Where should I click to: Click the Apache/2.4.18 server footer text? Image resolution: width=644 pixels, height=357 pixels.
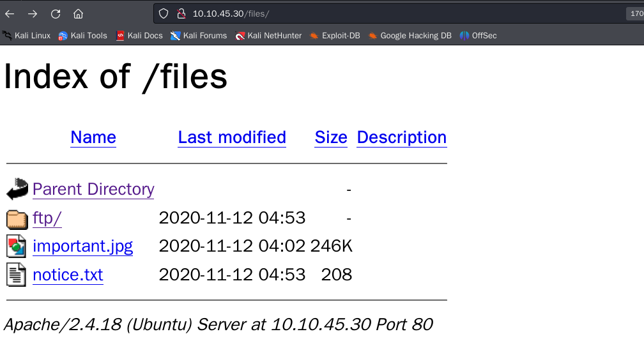pyautogui.click(x=218, y=324)
